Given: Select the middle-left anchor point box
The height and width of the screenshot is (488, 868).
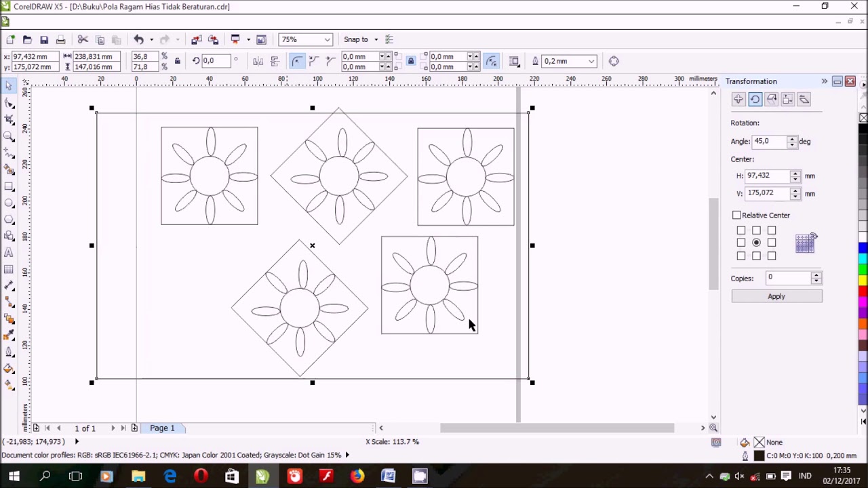Looking at the screenshot, I should (741, 243).
